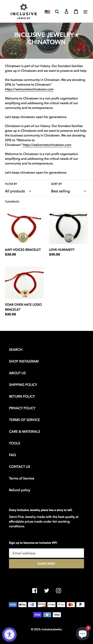
Task: Open the Shipping Policy footer link
Action: [23, 385]
